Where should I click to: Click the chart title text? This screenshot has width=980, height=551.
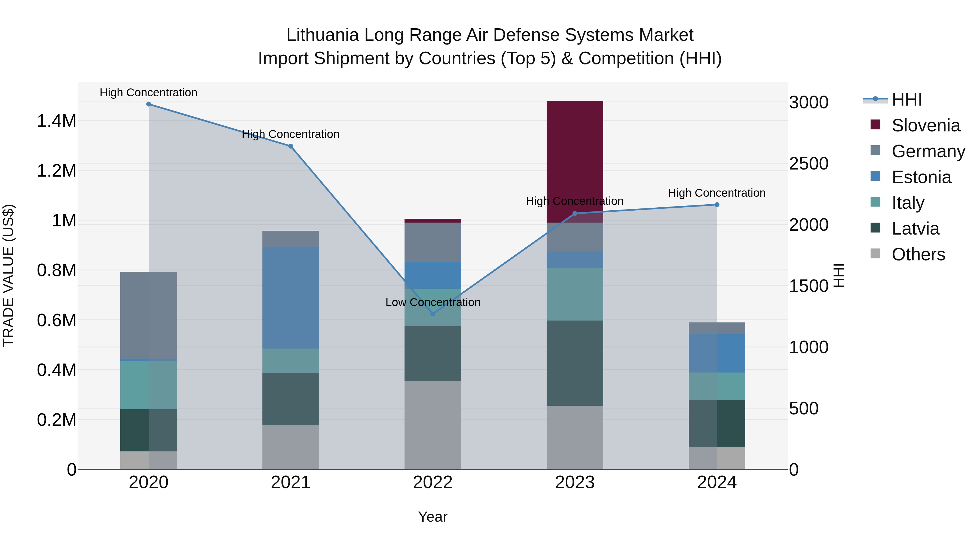tap(490, 46)
